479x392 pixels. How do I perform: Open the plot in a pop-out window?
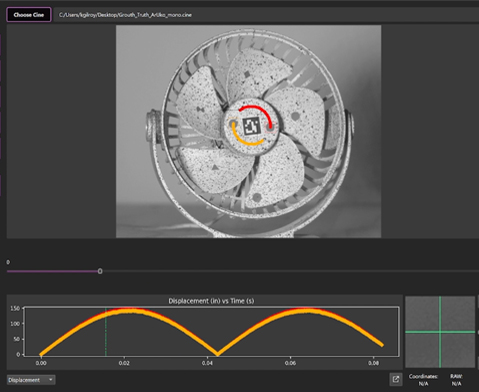click(396, 379)
